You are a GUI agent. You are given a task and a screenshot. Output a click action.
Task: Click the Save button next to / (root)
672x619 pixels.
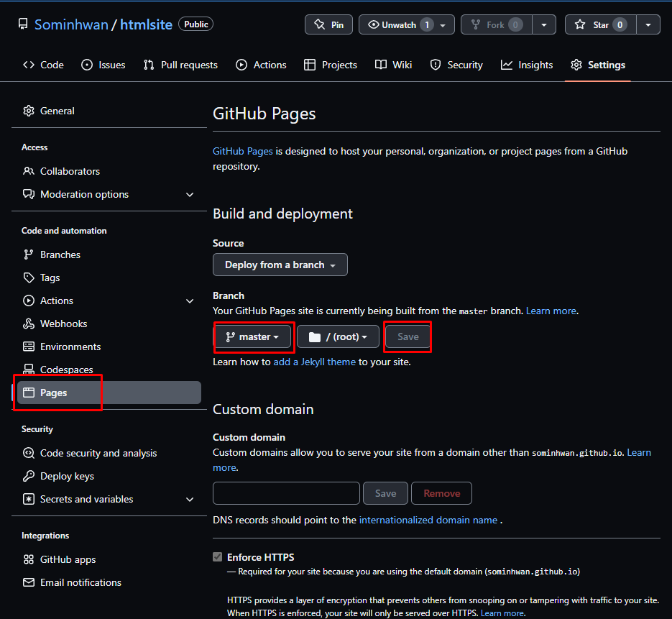point(408,337)
